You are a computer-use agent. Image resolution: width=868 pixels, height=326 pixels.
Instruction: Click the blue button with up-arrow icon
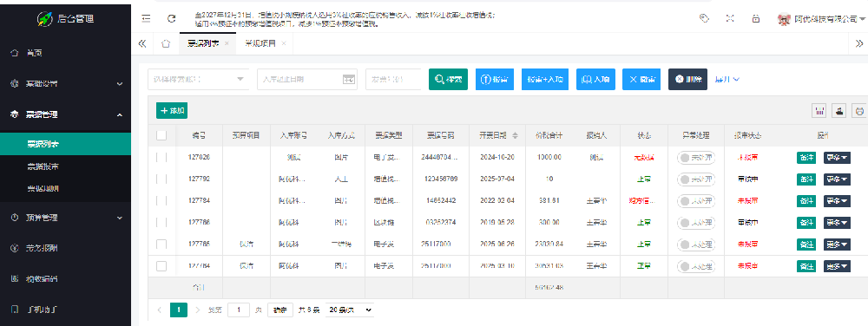pyautogui.click(x=495, y=80)
